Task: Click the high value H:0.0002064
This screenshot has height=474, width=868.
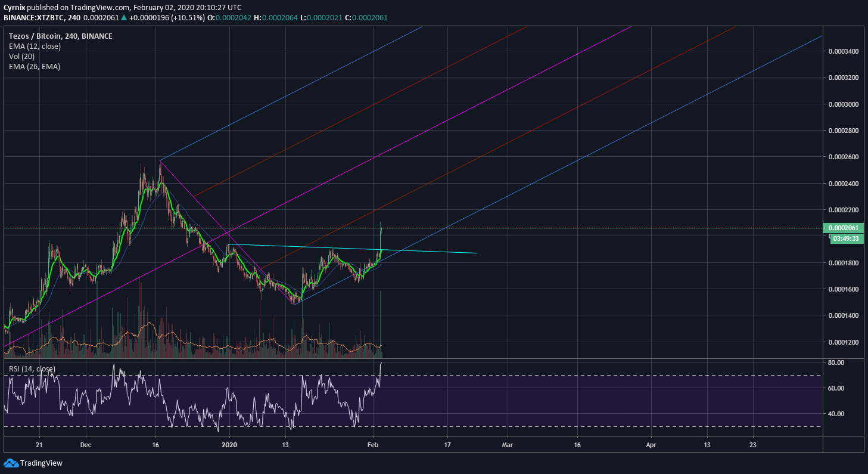Action: tap(275, 18)
